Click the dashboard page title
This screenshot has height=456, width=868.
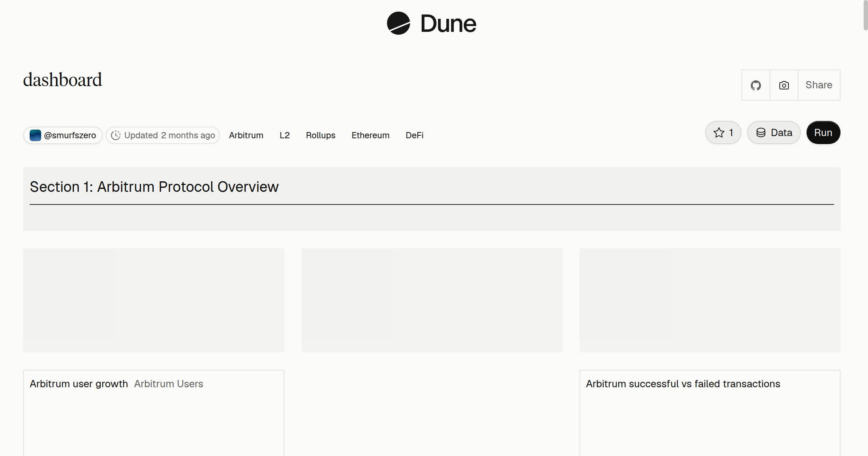tap(63, 80)
